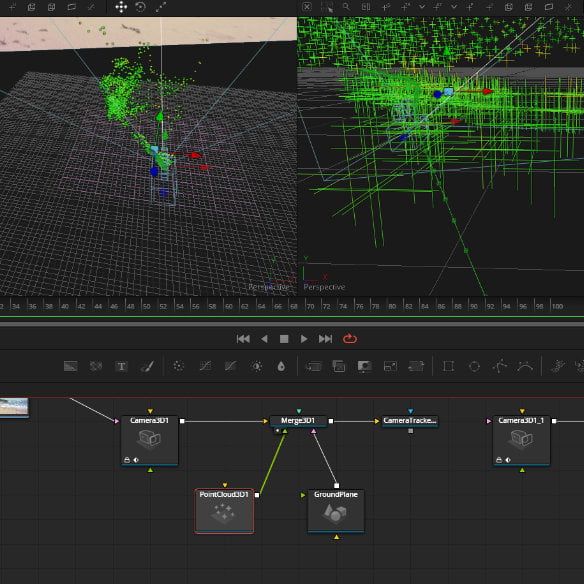Click frame 70 on the time ruler
The width and height of the screenshot is (584, 584).
(310, 307)
